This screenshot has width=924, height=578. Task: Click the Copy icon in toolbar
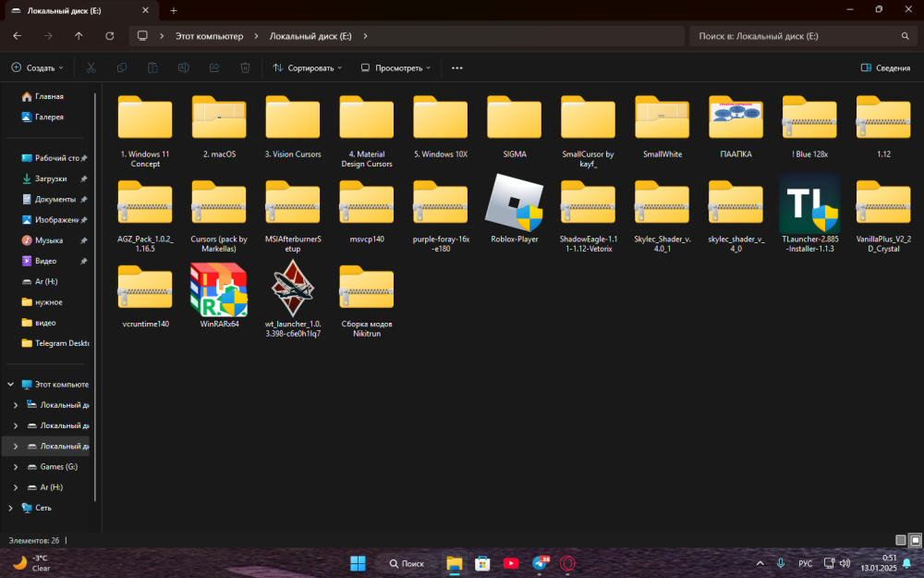[x=122, y=68]
